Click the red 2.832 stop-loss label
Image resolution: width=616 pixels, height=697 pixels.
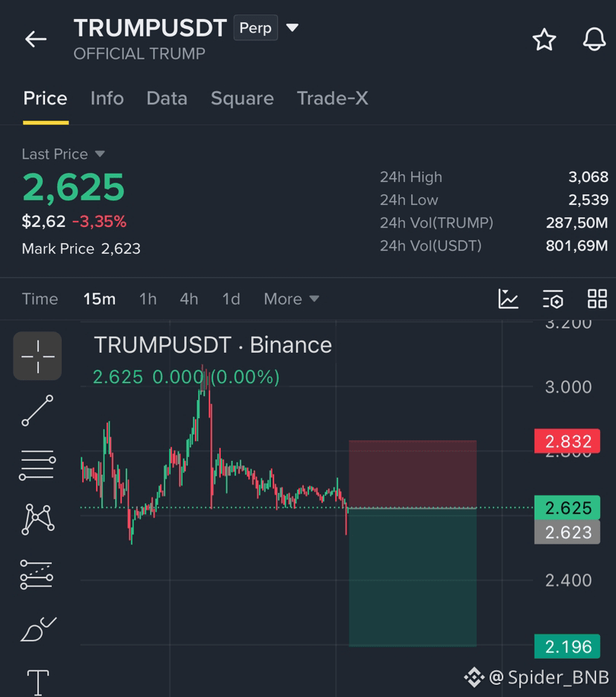pyautogui.click(x=567, y=441)
